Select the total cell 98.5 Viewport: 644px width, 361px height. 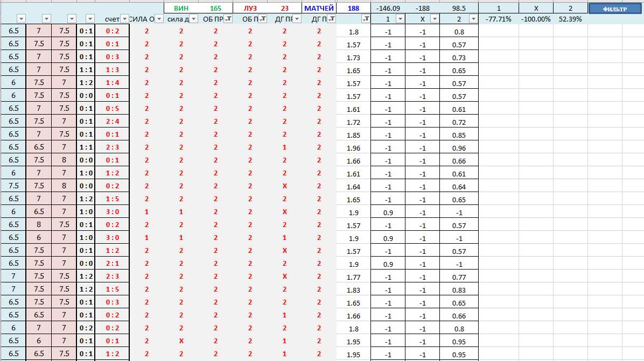pyautogui.click(x=459, y=8)
